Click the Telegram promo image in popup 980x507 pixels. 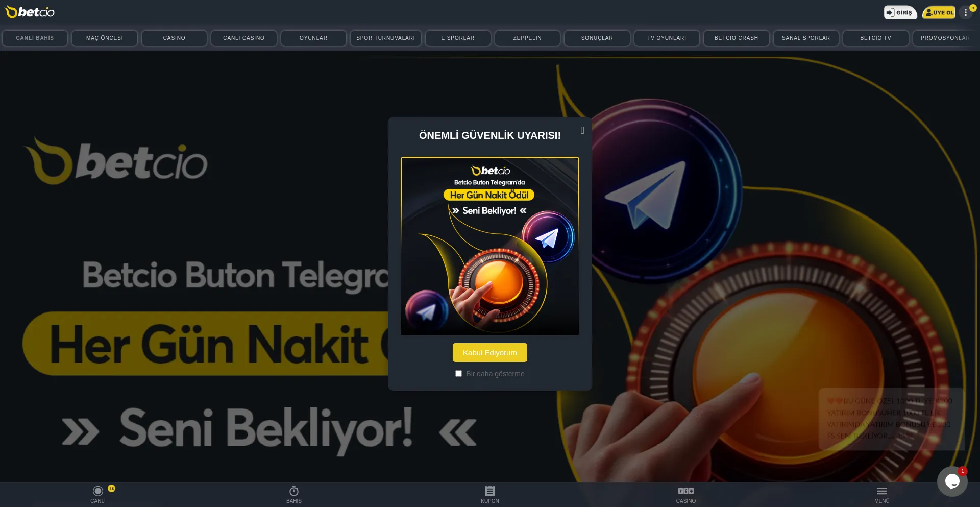click(490, 246)
